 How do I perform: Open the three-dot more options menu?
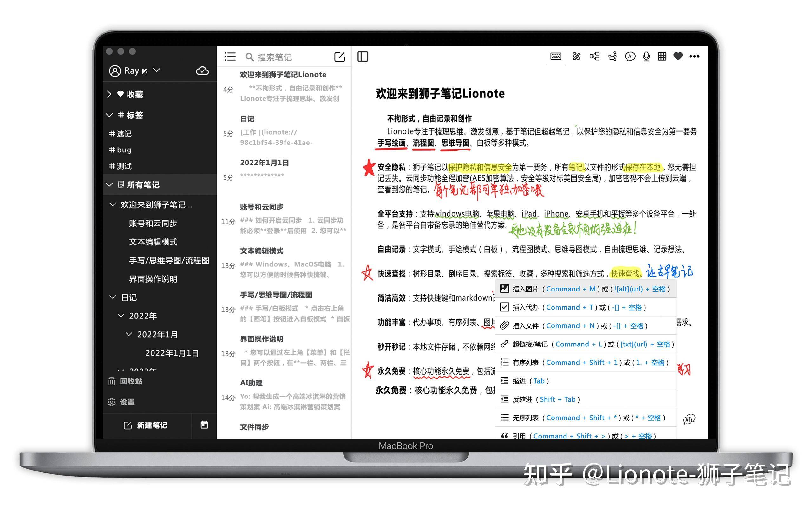point(694,56)
